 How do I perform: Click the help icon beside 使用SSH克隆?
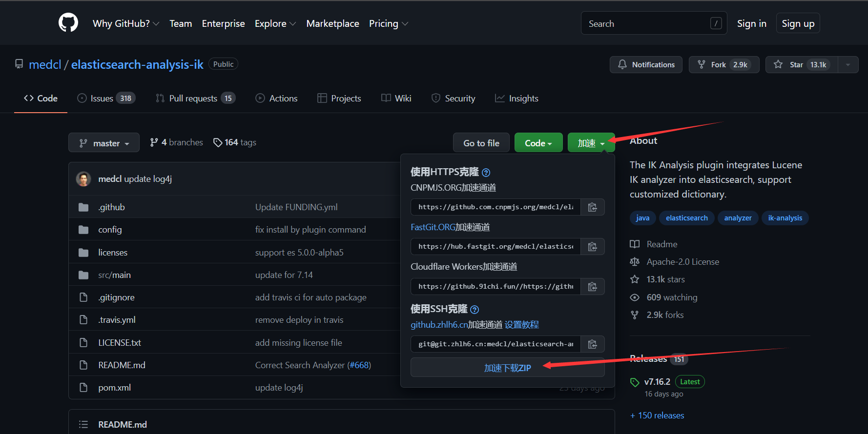tap(475, 309)
